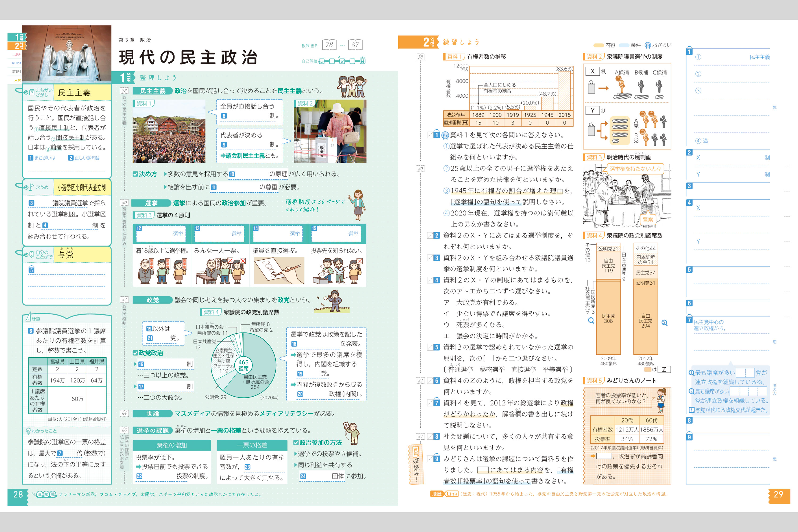Click the 条件 blue legend swatch

coord(624,45)
